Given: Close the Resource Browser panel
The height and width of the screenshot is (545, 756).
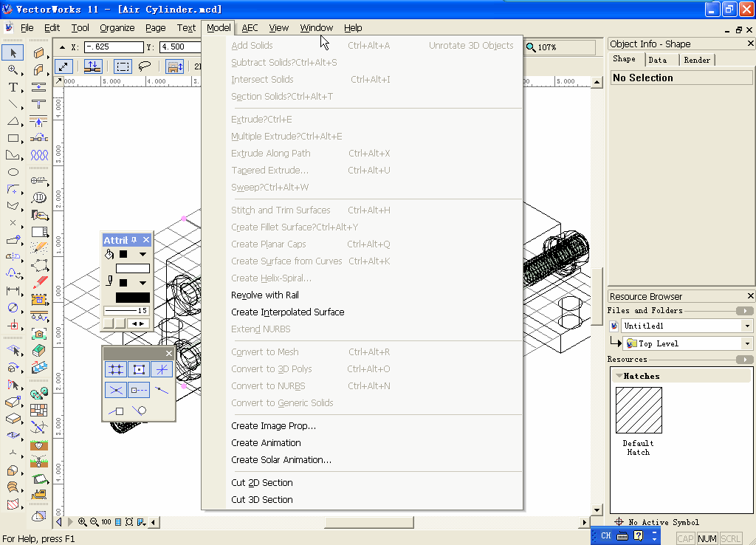Looking at the screenshot, I should (750, 295).
